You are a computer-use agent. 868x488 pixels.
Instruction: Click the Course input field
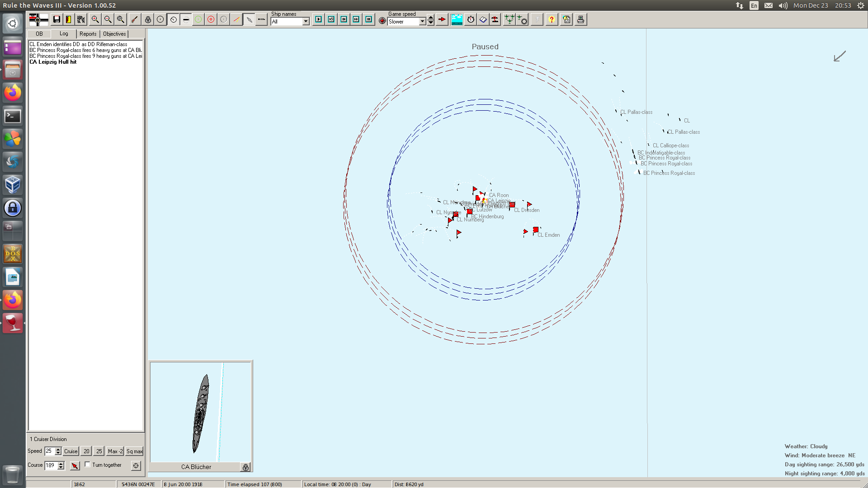[51, 465]
